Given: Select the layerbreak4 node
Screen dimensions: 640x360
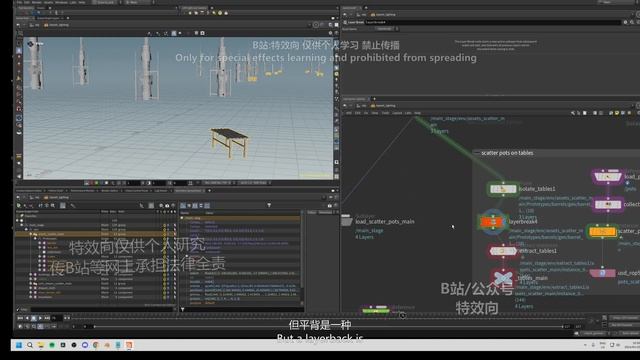Looking at the screenshot, I should 493,222.
